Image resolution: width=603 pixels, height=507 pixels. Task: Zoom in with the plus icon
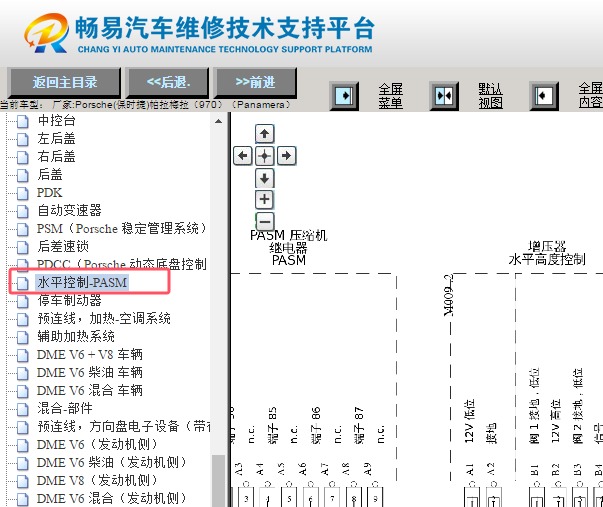click(x=264, y=199)
